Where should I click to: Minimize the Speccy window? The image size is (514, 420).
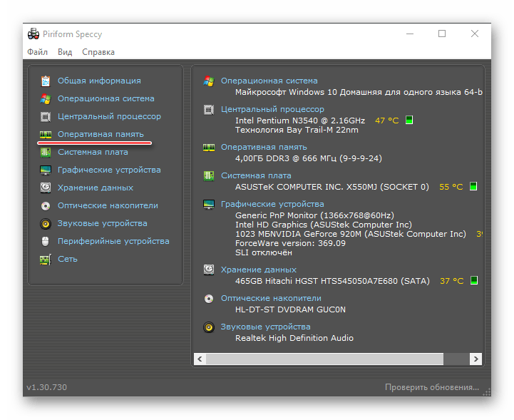(x=410, y=34)
